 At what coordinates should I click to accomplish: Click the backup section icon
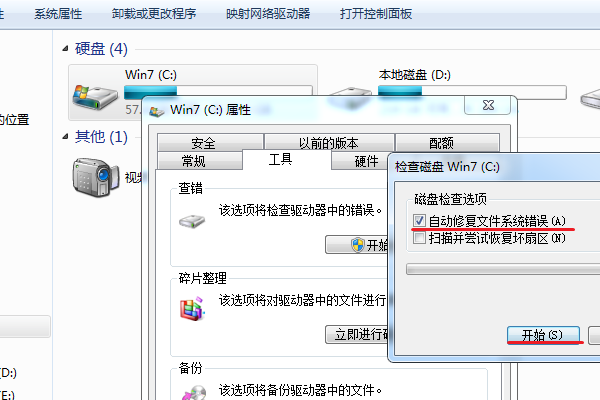click(194, 392)
